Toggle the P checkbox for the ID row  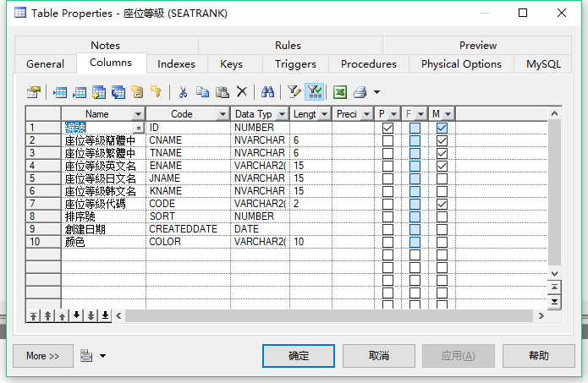click(x=387, y=129)
